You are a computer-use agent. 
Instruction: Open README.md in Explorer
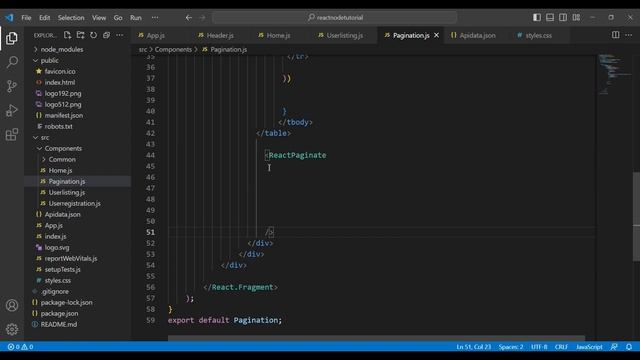click(x=59, y=325)
